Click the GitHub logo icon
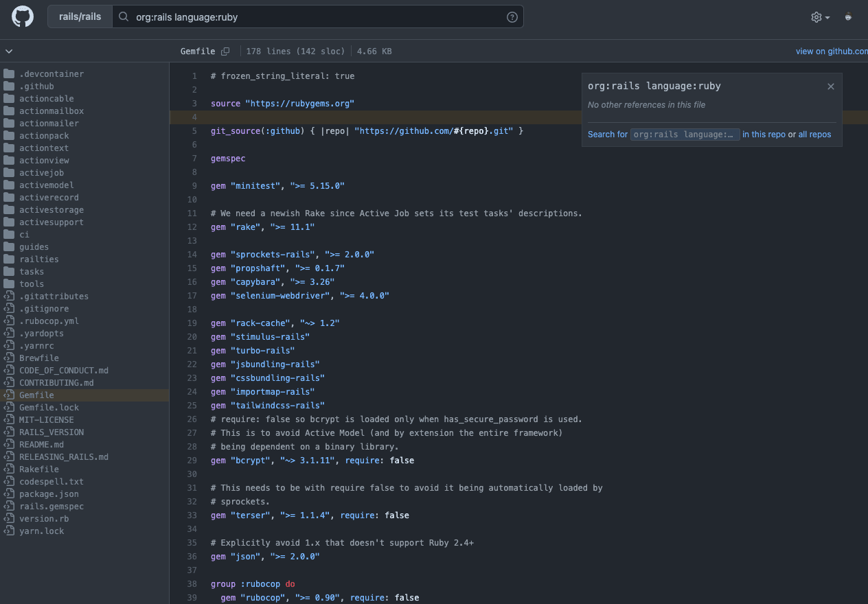Screen dimensions: 868x604 [23, 16]
